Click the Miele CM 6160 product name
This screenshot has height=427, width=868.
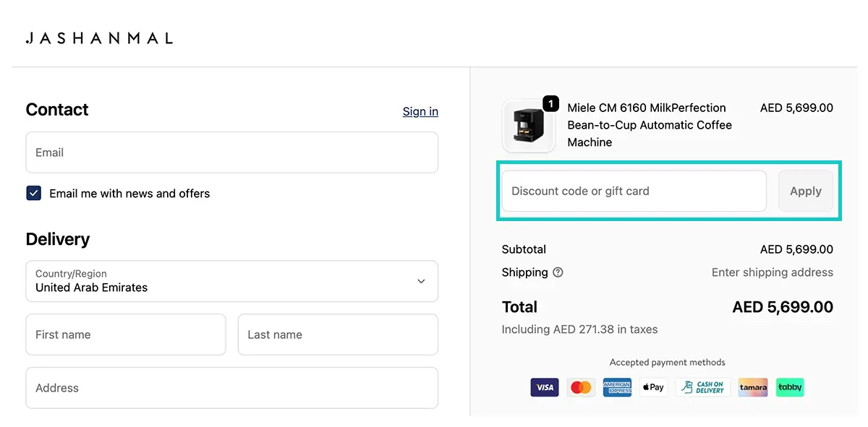click(650, 125)
